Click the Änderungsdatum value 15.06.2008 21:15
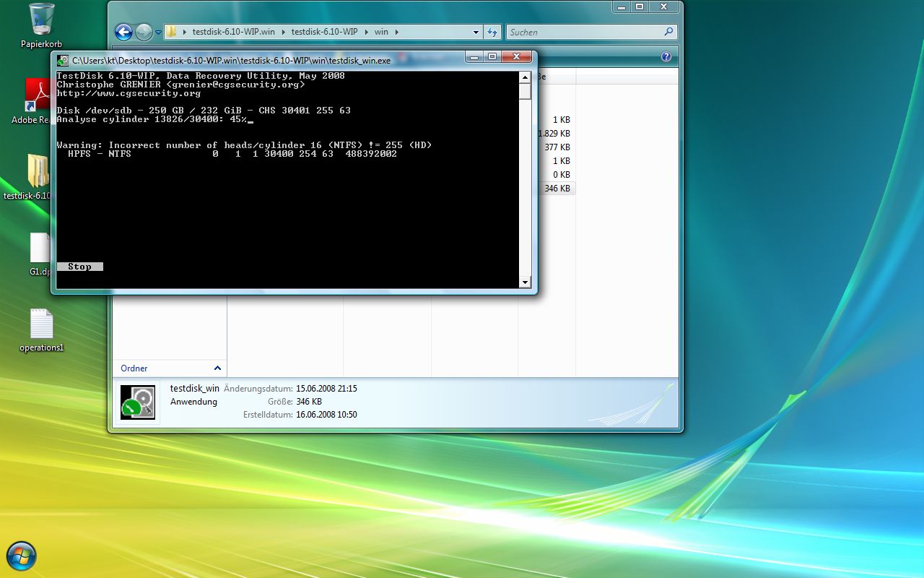 (326, 389)
